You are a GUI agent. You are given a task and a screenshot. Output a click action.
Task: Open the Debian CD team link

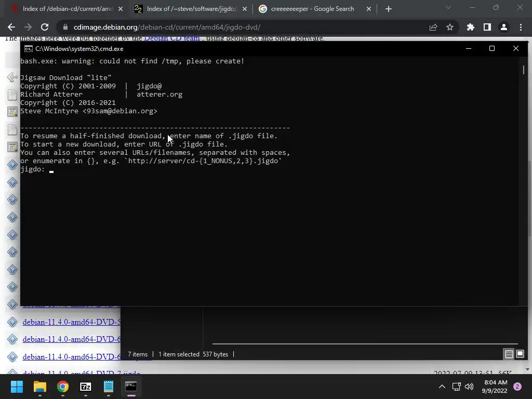[x=171, y=38]
